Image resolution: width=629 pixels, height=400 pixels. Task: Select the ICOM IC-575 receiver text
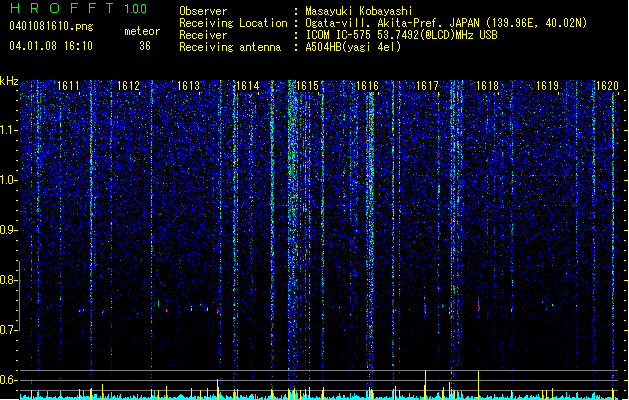click(x=401, y=35)
